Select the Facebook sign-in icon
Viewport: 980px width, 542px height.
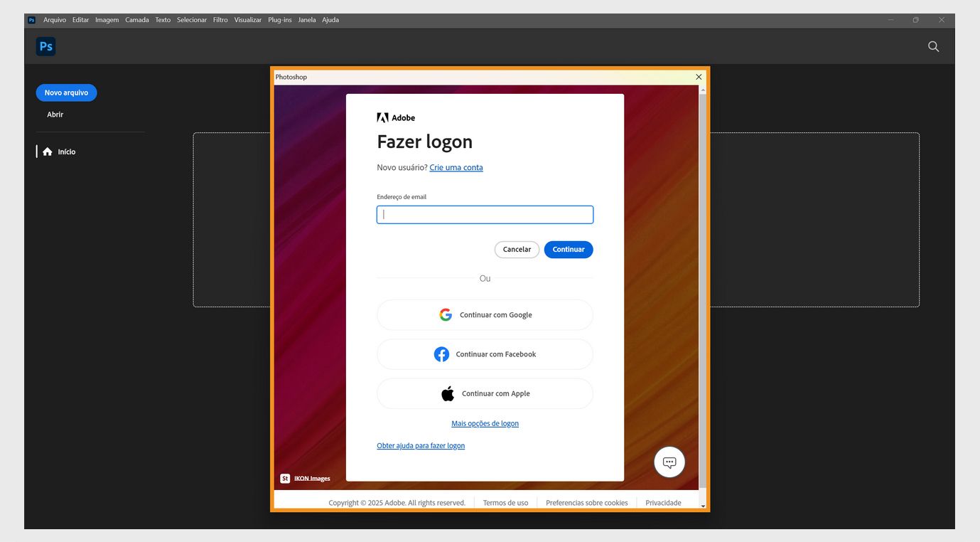pyautogui.click(x=441, y=354)
